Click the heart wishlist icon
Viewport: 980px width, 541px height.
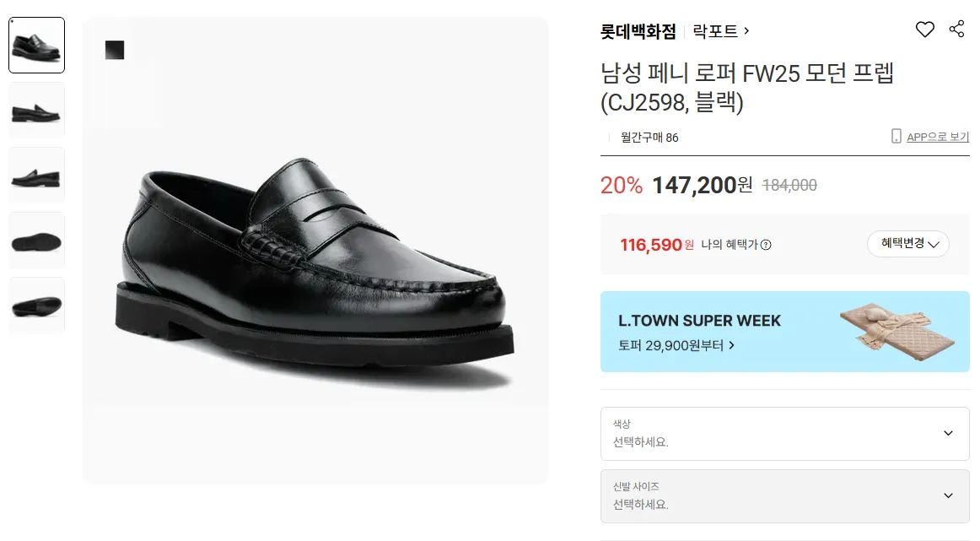tap(925, 30)
